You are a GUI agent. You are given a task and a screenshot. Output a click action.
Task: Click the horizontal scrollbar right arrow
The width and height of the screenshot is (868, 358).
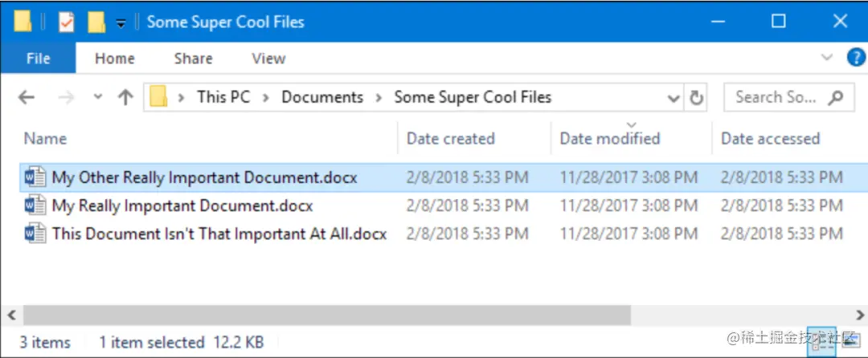pos(860,315)
